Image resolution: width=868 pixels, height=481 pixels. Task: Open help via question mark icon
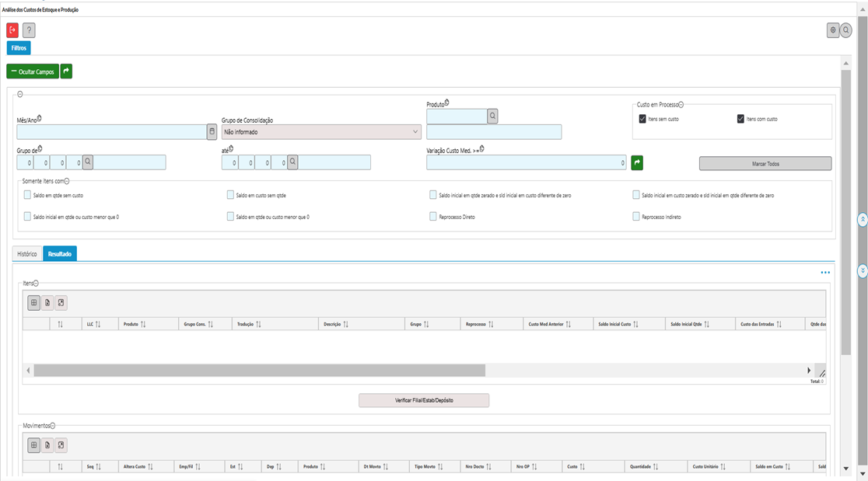[29, 30]
